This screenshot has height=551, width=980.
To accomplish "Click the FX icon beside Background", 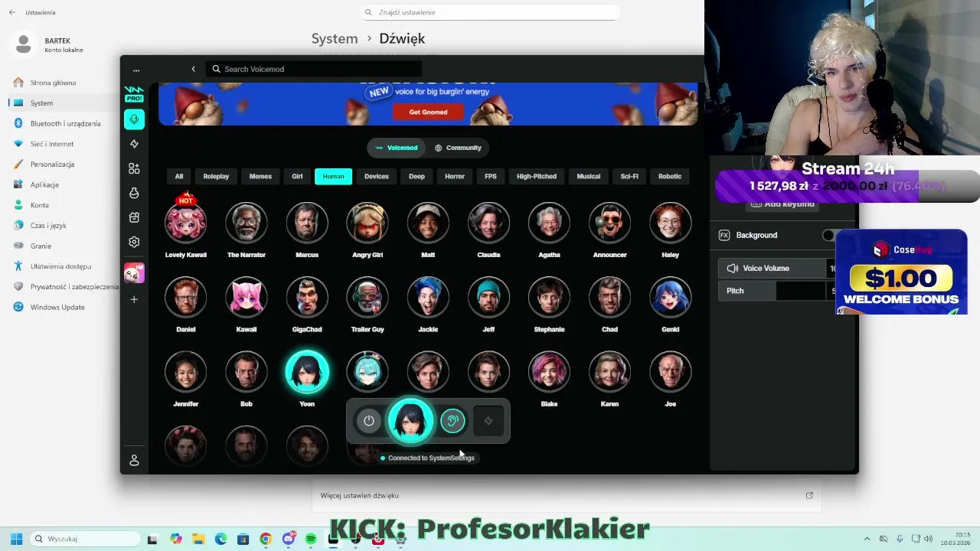I will [x=724, y=235].
